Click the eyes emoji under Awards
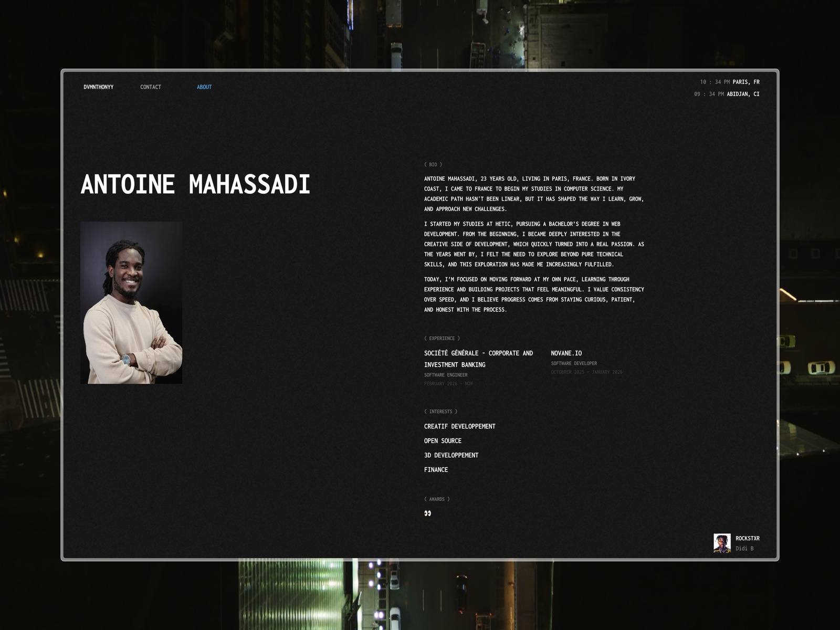The height and width of the screenshot is (630, 840). point(427,513)
